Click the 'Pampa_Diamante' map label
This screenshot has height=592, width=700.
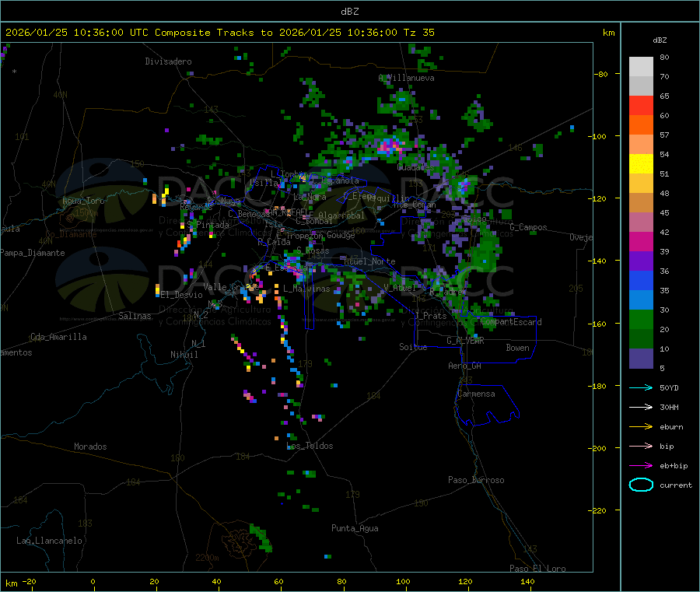[33, 253]
